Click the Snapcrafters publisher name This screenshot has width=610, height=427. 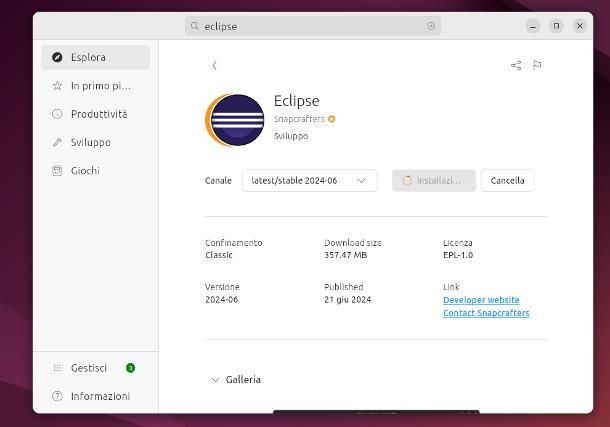pyautogui.click(x=299, y=119)
